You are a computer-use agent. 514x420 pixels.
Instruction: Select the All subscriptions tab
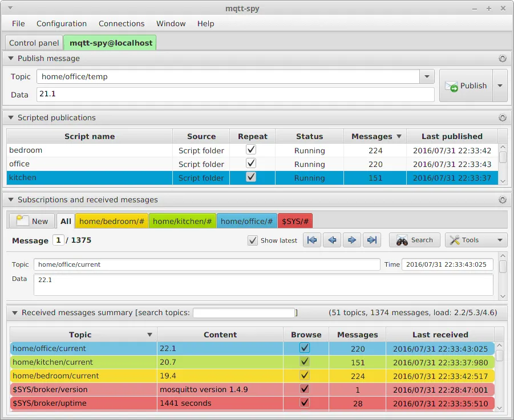[66, 221]
